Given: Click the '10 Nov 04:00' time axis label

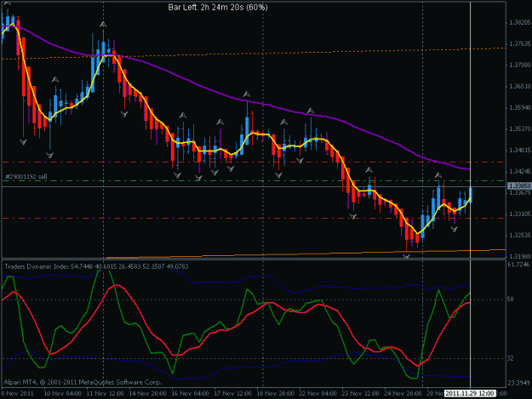Looking at the screenshot, I should tap(63, 393).
